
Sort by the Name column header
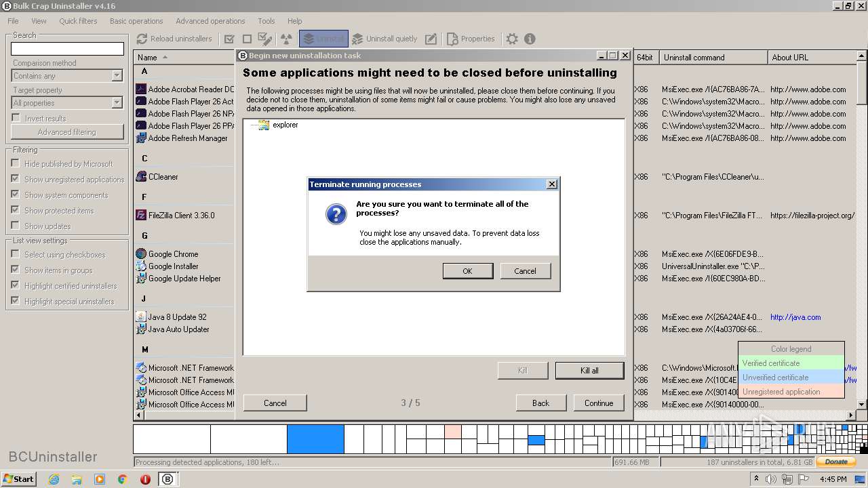pos(184,58)
